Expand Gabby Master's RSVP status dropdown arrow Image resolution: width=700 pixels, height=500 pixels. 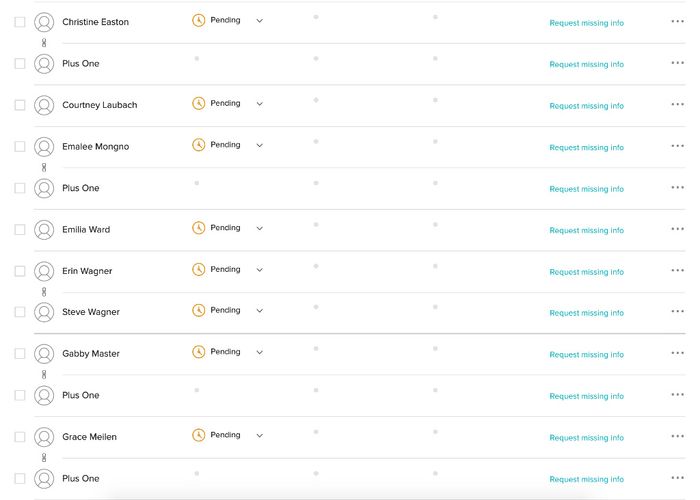[x=259, y=353]
